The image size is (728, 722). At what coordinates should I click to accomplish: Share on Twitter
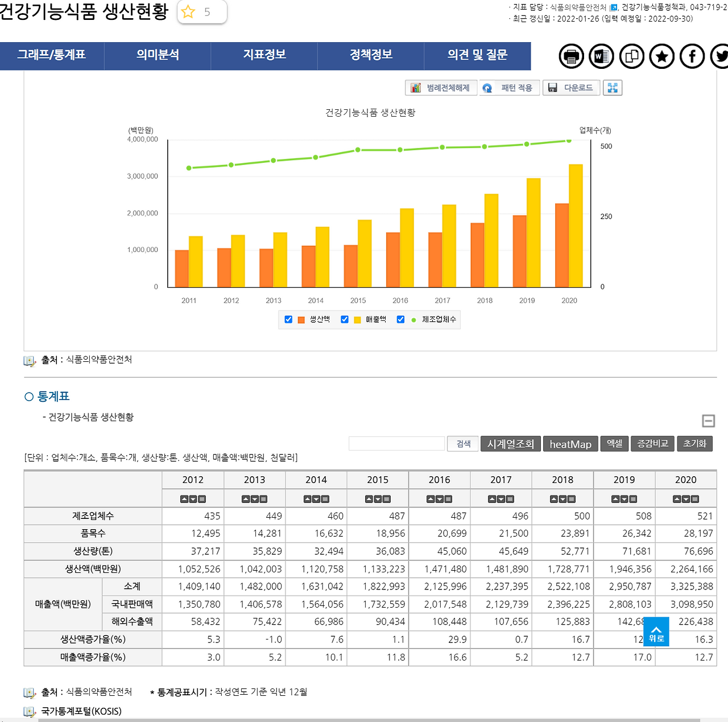pyautogui.click(x=720, y=56)
